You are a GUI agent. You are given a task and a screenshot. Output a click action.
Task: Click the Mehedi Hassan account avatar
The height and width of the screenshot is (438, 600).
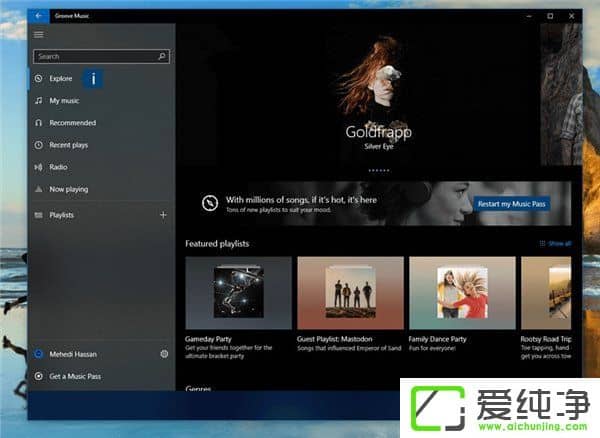point(38,354)
